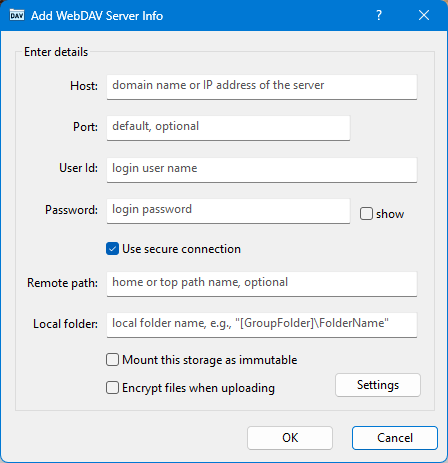Screen dimensions: 448x463
Task: Click the Password entry field
Action: click(x=228, y=211)
